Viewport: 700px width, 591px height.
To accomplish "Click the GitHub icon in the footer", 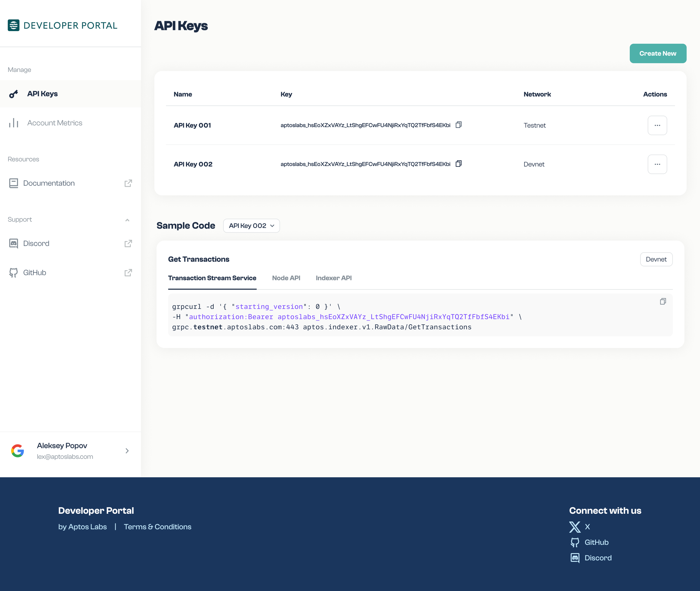I will coord(575,542).
